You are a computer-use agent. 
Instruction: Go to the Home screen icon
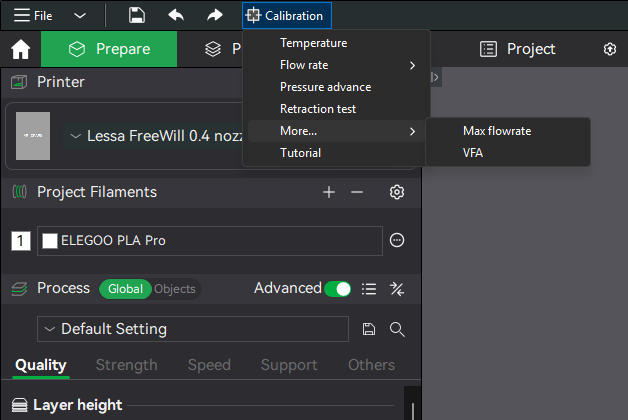(x=20, y=49)
